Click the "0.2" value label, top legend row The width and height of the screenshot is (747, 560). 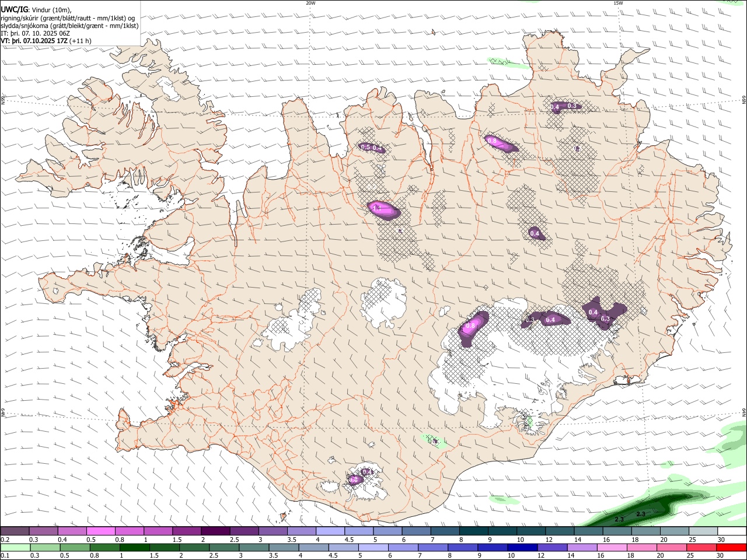click(5, 540)
